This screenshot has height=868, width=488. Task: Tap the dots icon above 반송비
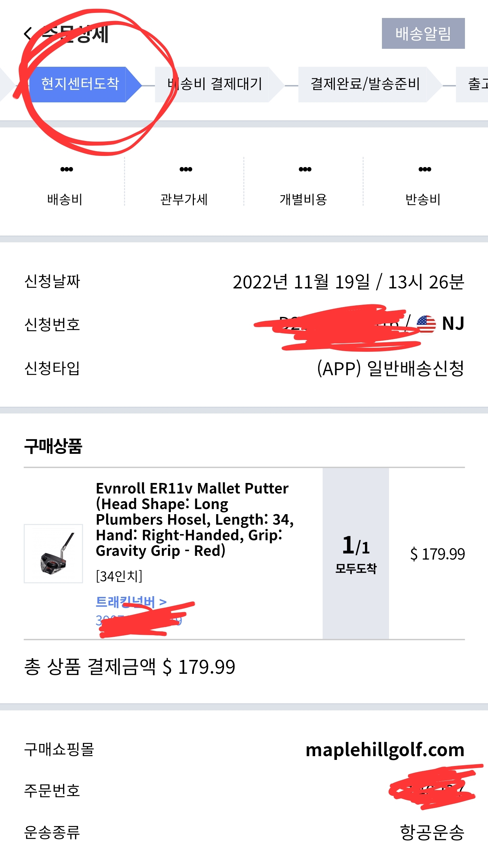(x=425, y=169)
